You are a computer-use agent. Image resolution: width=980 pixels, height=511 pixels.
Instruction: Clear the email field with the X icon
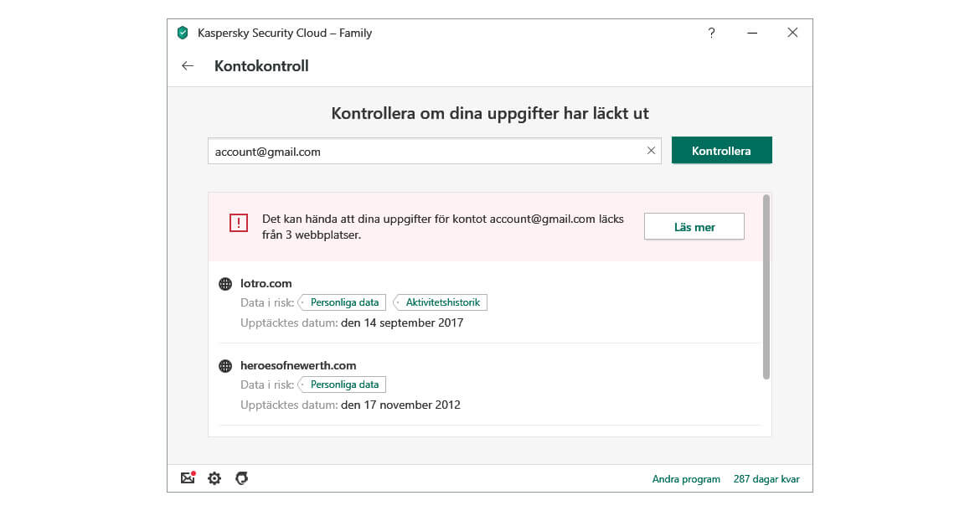coord(651,151)
